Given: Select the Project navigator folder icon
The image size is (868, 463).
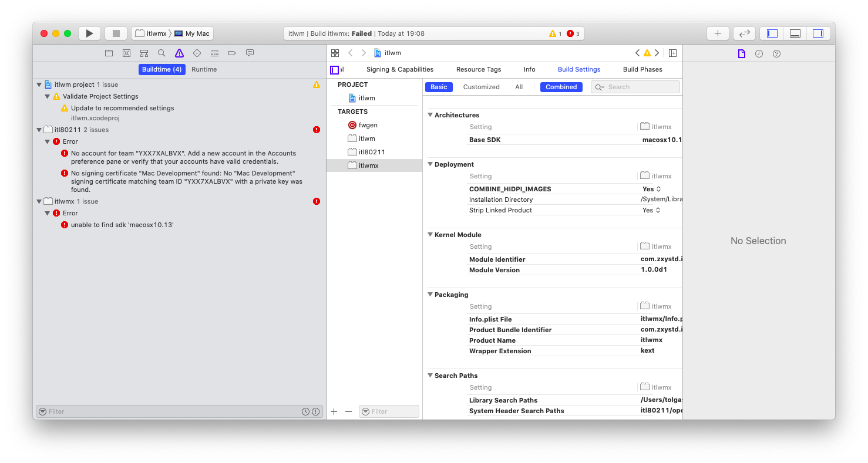Looking at the screenshot, I should point(109,53).
